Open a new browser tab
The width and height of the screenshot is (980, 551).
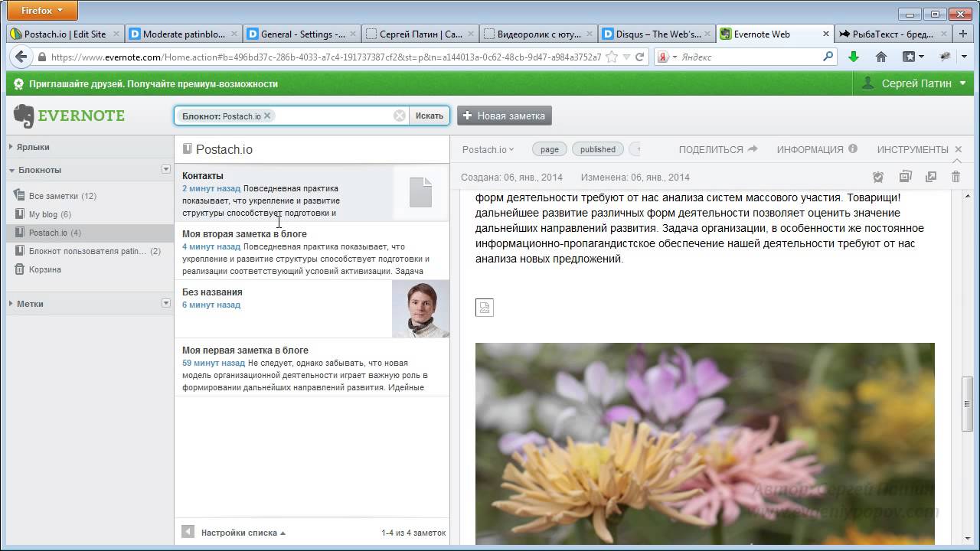point(963,34)
